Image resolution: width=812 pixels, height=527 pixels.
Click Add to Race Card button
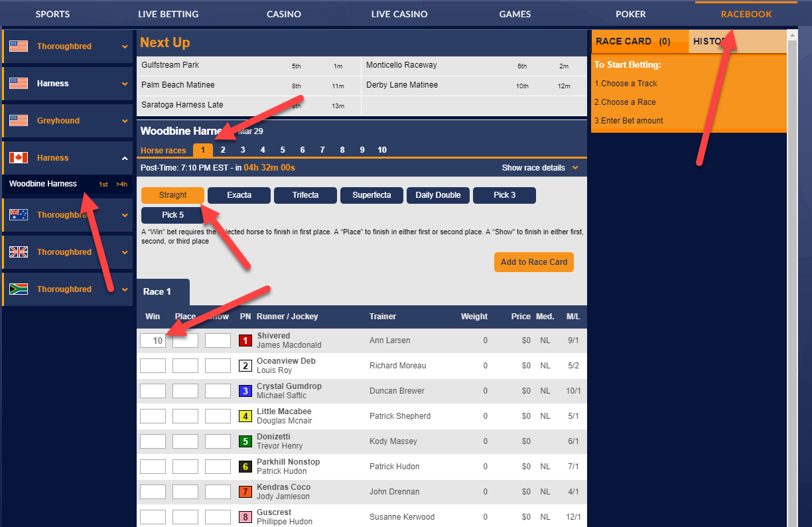534,262
